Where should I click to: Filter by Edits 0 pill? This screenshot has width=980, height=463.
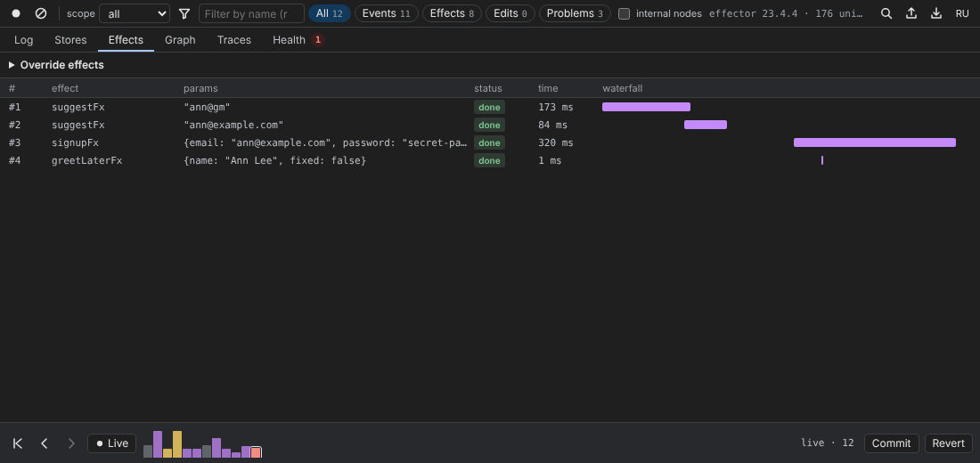[510, 13]
